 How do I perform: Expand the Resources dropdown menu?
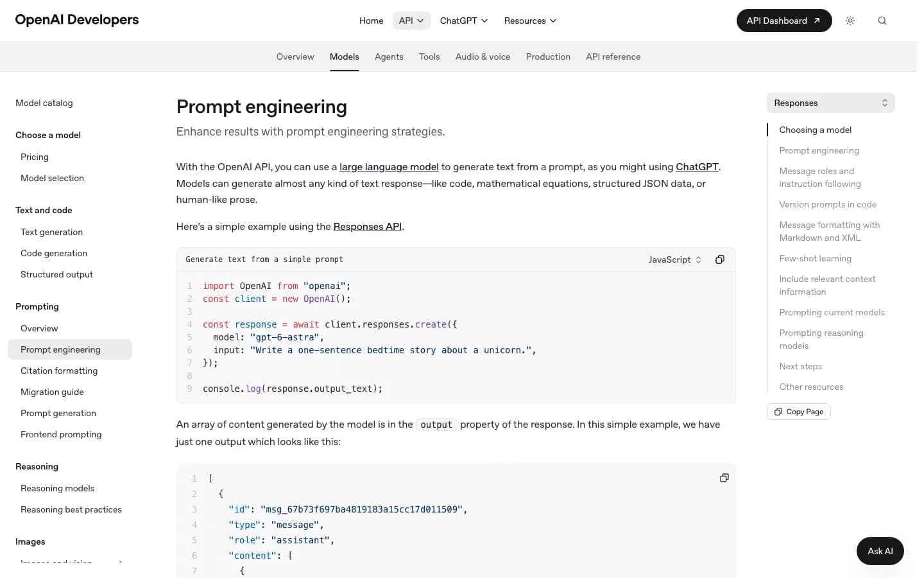point(530,21)
